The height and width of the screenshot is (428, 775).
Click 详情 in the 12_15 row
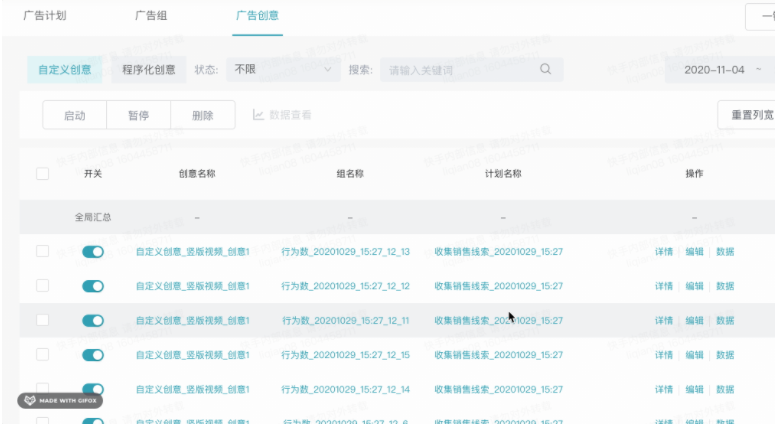click(664, 355)
